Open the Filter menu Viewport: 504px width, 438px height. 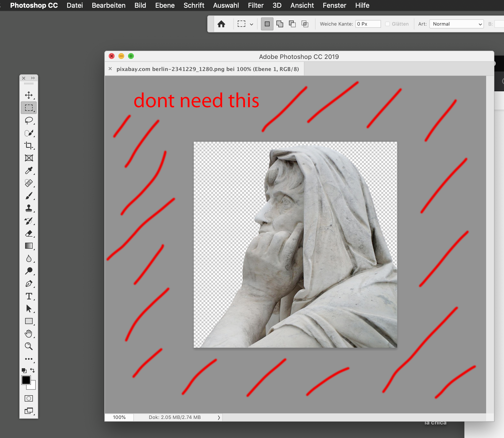point(256,5)
